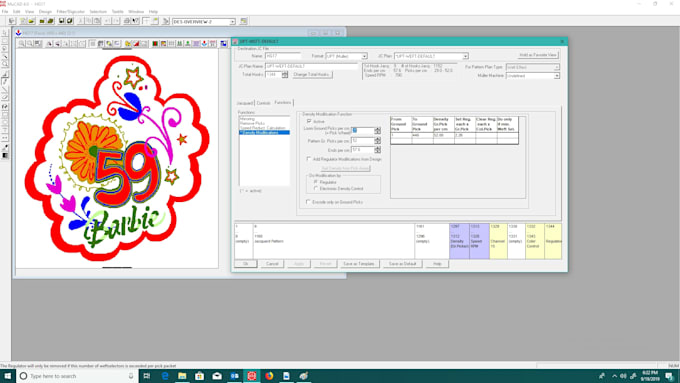This screenshot has width=680, height=383.
Task: Open Firefox from the taskbar
Action: click(x=269, y=376)
